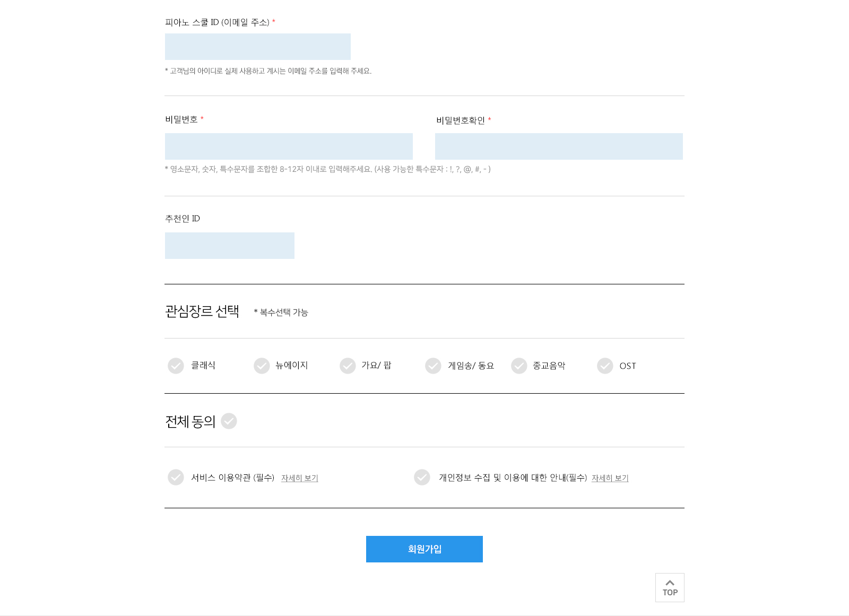Focus the 추천인 ID input field
The width and height of the screenshot is (849, 616).
[x=230, y=246]
